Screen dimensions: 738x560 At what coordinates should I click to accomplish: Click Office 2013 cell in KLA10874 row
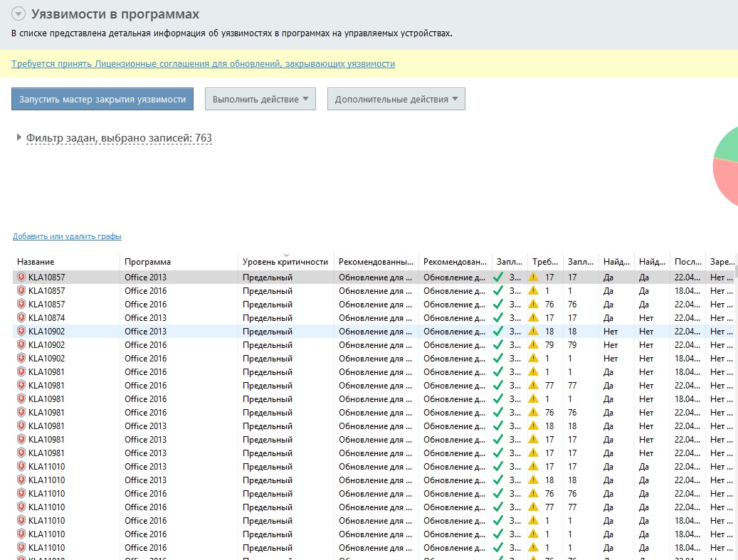[145, 317]
